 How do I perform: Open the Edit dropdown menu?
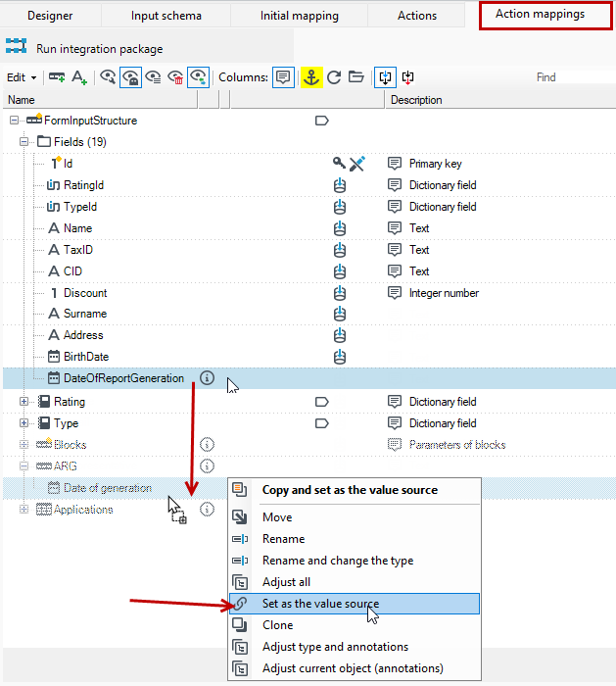click(22, 77)
